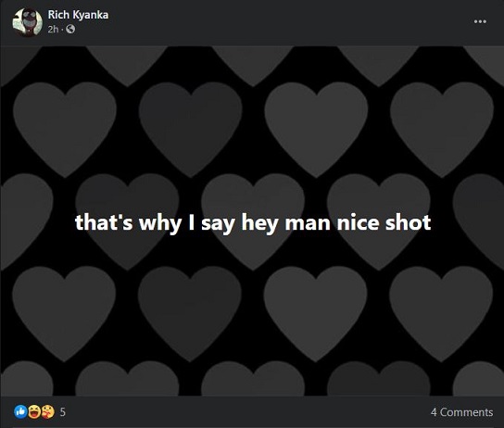Click the word "why" in the post
The height and width of the screenshot is (428, 504).
click(160, 223)
